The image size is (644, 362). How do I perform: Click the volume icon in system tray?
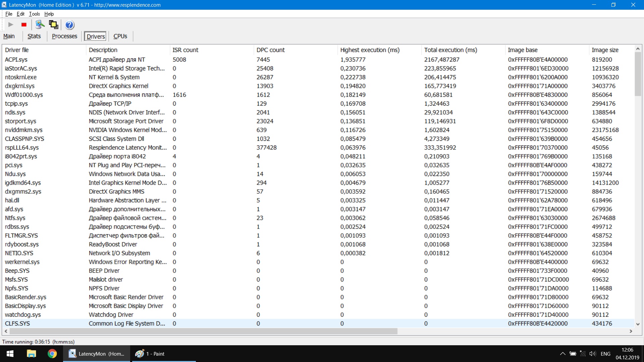tap(593, 354)
